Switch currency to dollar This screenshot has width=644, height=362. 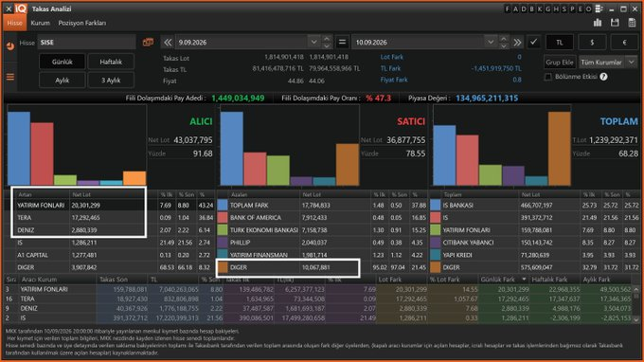tap(592, 43)
